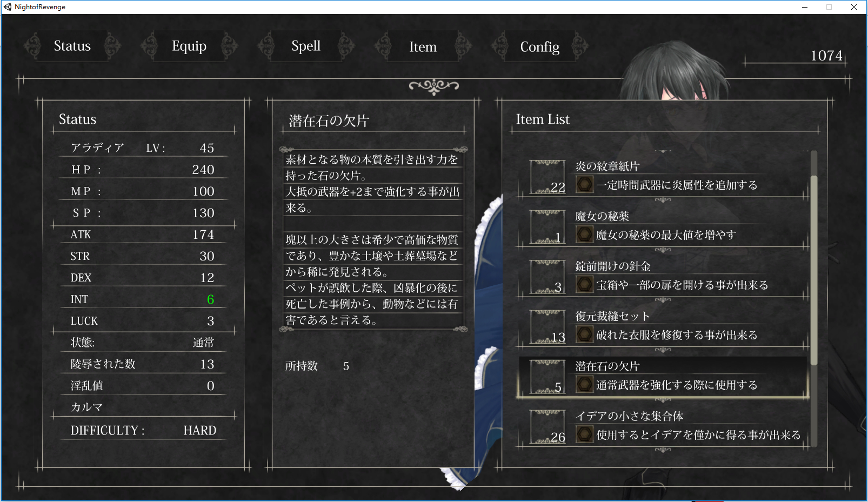The width and height of the screenshot is (868, 502).
Task: Click the 魔女の秘薬 item thumbnail frame
Action: 548,226
